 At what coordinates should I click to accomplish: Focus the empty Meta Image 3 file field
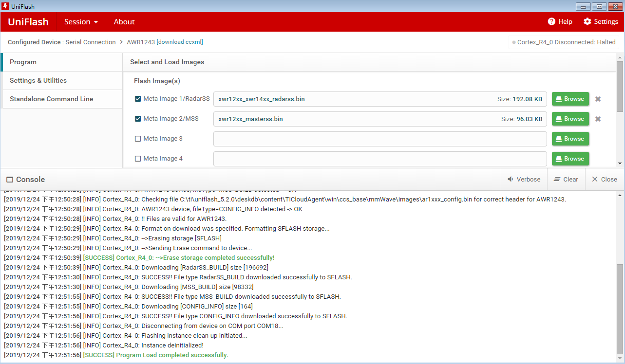(x=380, y=139)
